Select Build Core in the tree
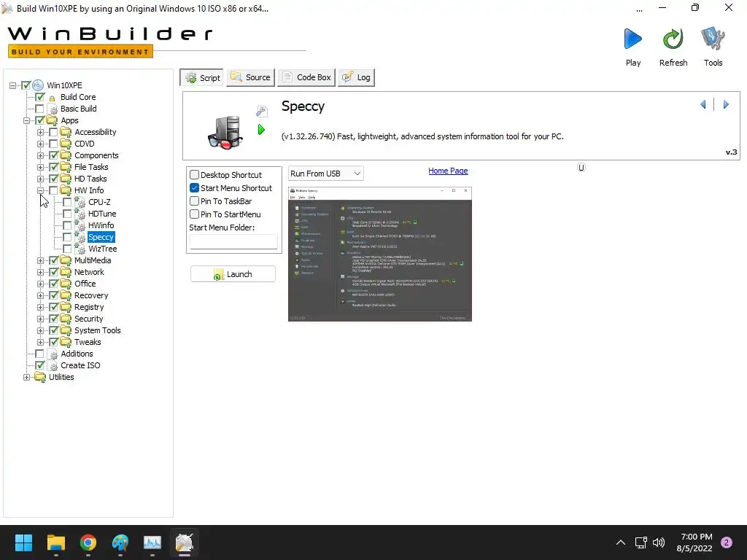747x560 pixels. pos(77,97)
